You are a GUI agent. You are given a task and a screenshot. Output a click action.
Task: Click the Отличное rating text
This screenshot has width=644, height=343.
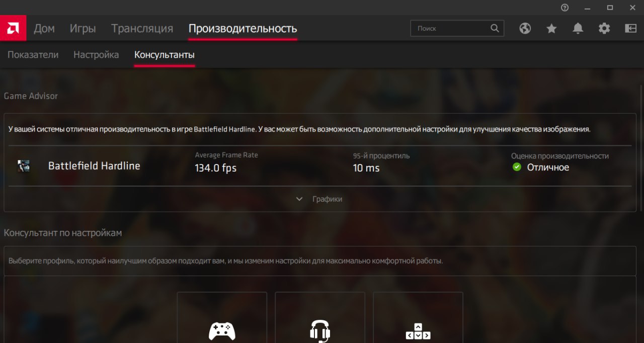tap(548, 167)
